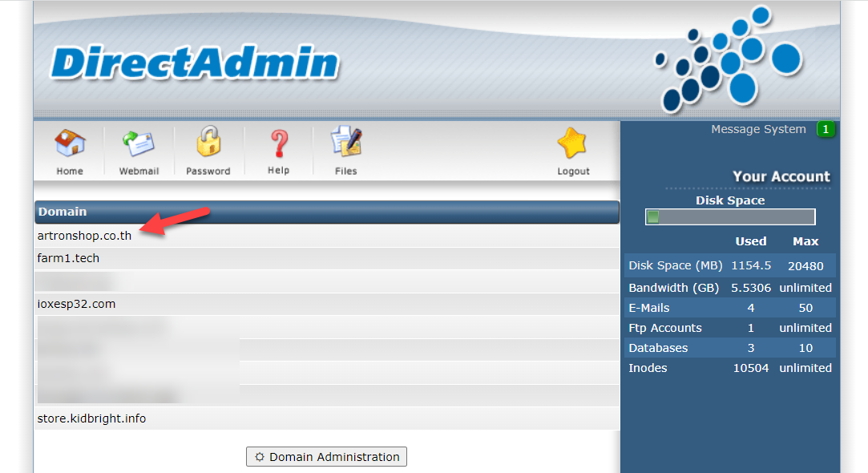This screenshot has width=868, height=473.
Task: Open the Webmail envelope icon
Action: click(139, 144)
